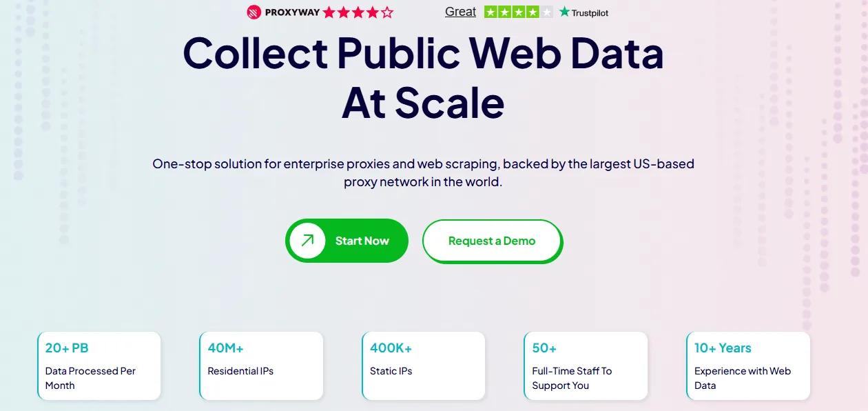Select the 40M+ Residential IPs card
The height and width of the screenshot is (411, 868).
pyautogui.click(x=261, y=366)
